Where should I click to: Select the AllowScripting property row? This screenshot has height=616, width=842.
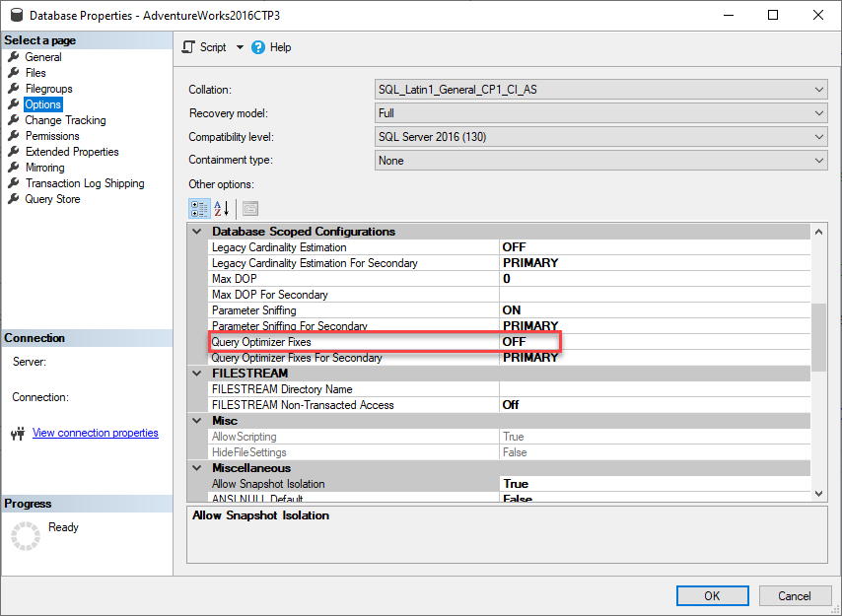point(509,437)
